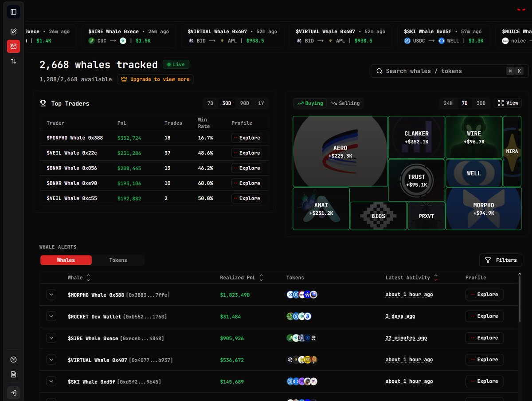Explore $VEIL Whale 0x22c in Top Traders
This screenshot has height=401, width=532.
click(246, 153)
